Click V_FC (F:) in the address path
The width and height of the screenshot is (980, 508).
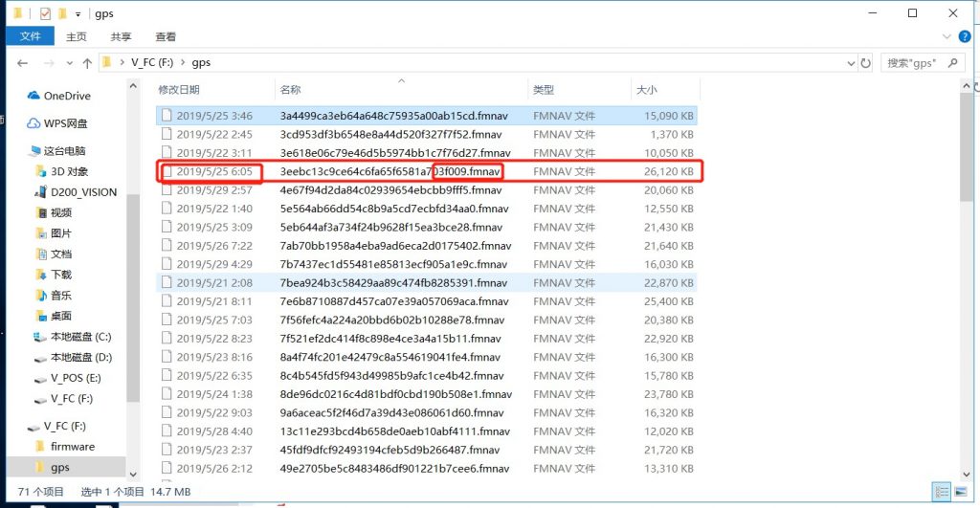click(x=152, y=62)
